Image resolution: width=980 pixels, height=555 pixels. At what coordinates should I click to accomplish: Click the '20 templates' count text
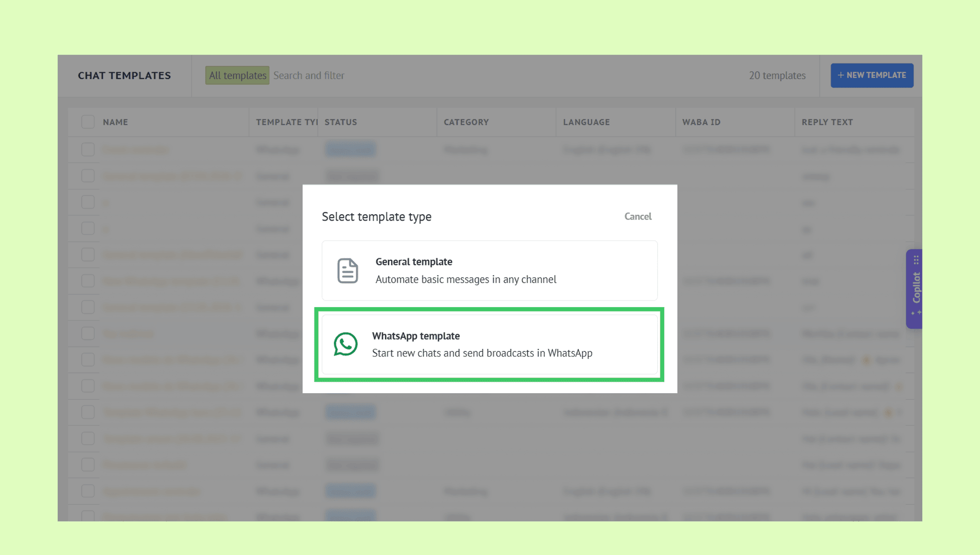pyautogui.click(x=777, y=75)
